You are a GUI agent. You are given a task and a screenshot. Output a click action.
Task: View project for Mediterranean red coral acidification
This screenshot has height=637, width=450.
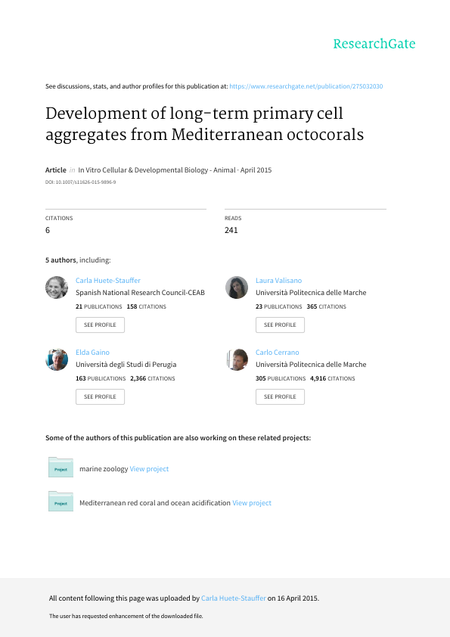tap(252, 503)
